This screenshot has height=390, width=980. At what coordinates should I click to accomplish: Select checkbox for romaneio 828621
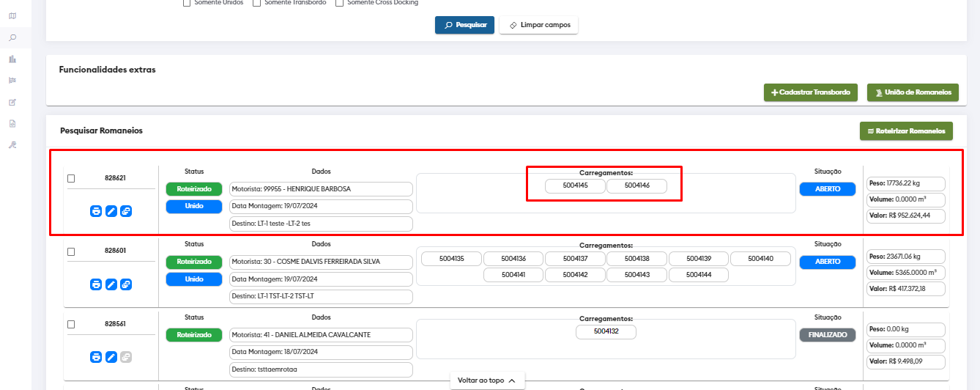[71, 178]
